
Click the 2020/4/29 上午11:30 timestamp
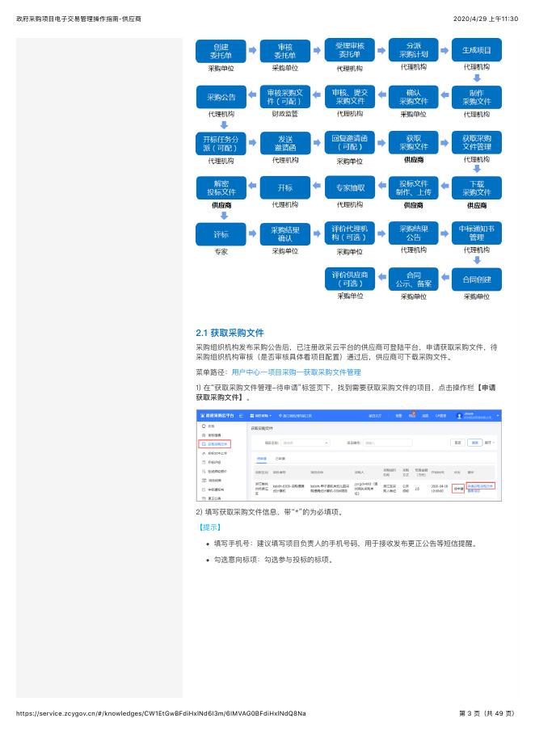(x=486, y=19)
